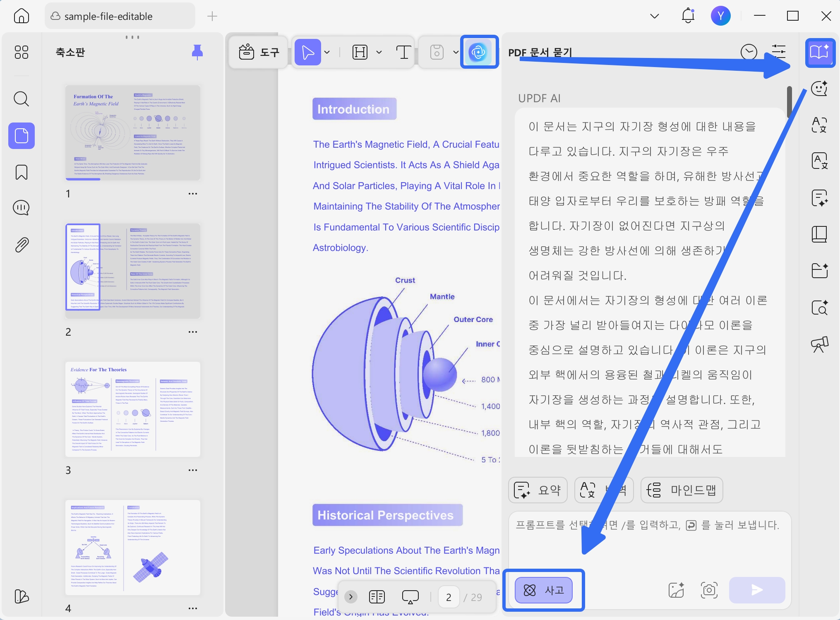Viewport: 840px width, 620px height.
Task: Open the attachments paperclip panel
Action: [21, 245]
